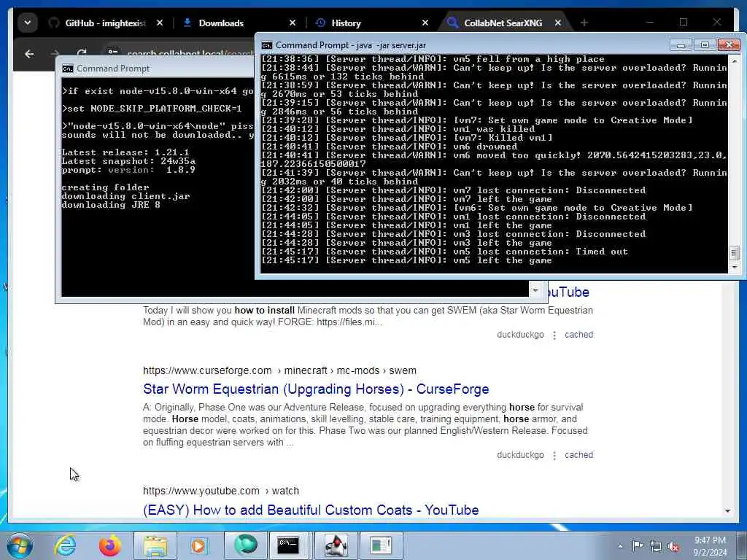Click scroll-down arrow of back Command Prompt
Image resolution: width=747 pixels, height=560 pixels.
[535, 290]
